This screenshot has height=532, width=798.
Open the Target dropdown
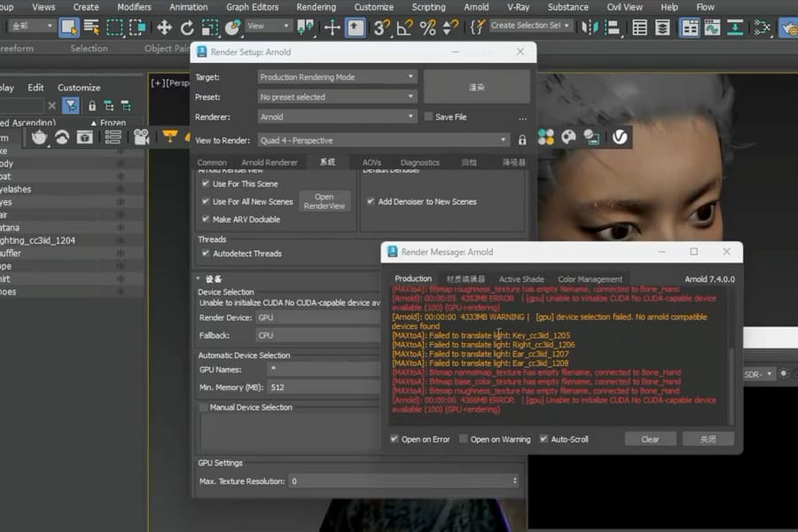tap(337, 77)
